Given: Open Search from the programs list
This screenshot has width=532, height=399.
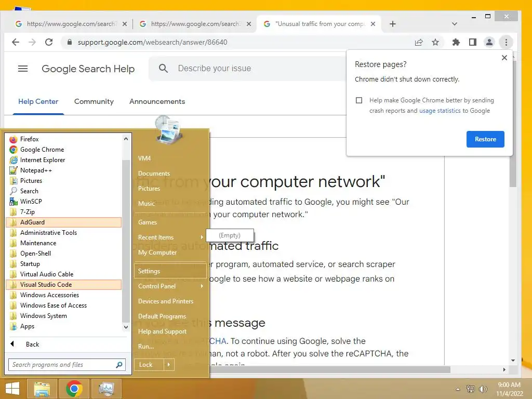Looking at the screenshot, I should [x=64, y=191].
